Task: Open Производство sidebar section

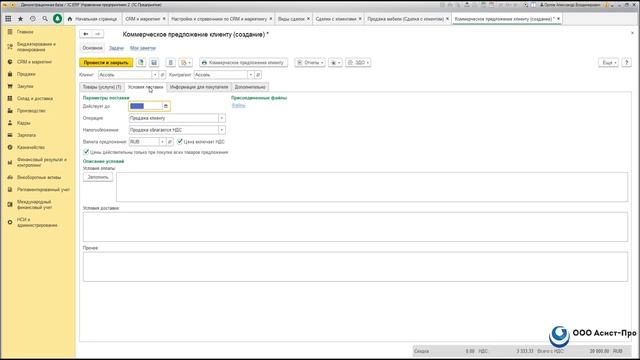Action: coord(31,111)
